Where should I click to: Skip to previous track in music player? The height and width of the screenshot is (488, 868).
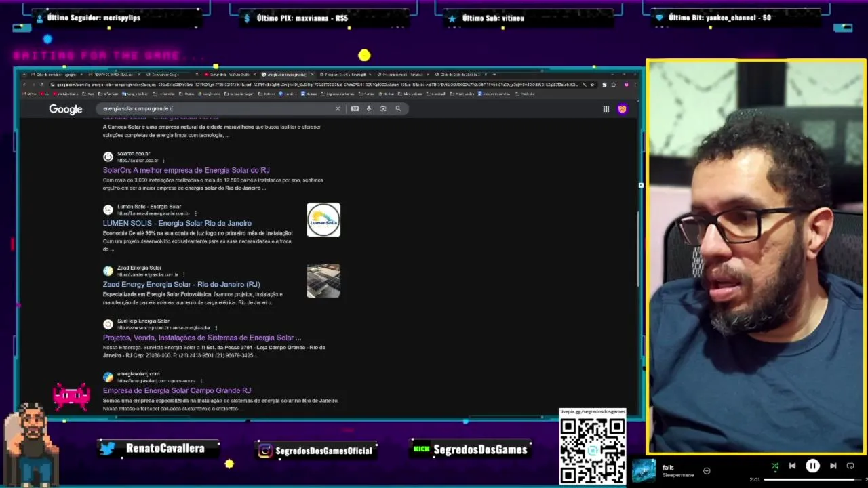coord(792,466)
